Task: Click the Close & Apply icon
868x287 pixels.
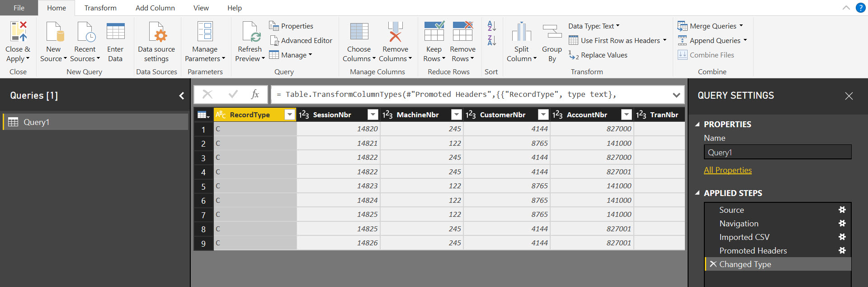Action: 19,31
